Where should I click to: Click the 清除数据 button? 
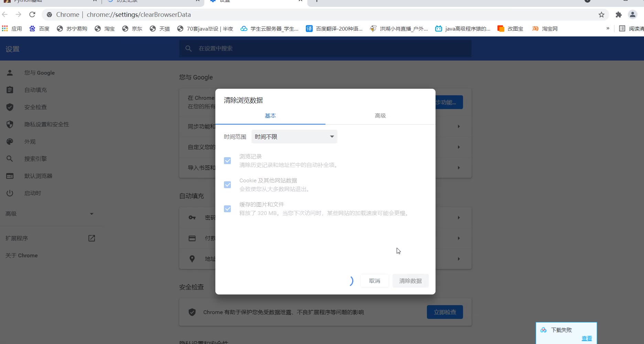410,281
